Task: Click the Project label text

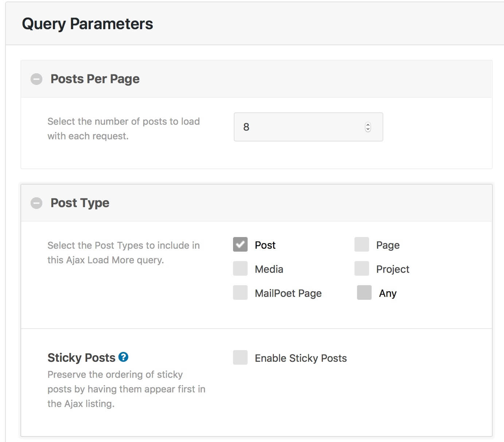Action: 393,270
